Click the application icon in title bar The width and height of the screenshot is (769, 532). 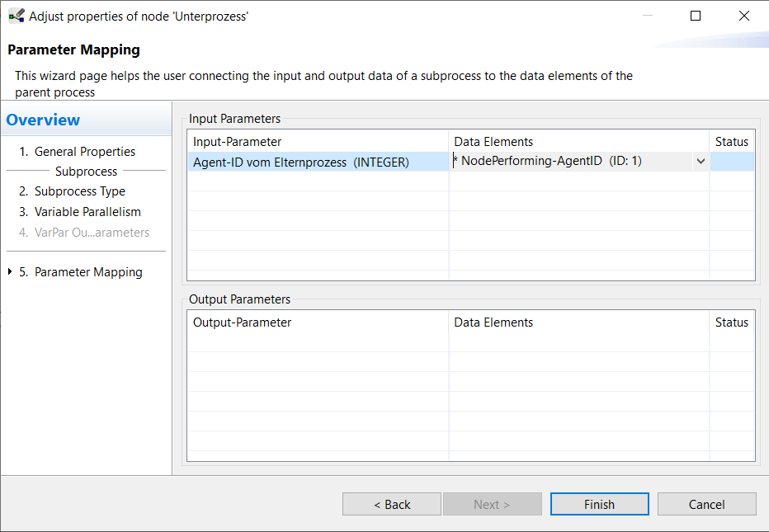(16, 16)
